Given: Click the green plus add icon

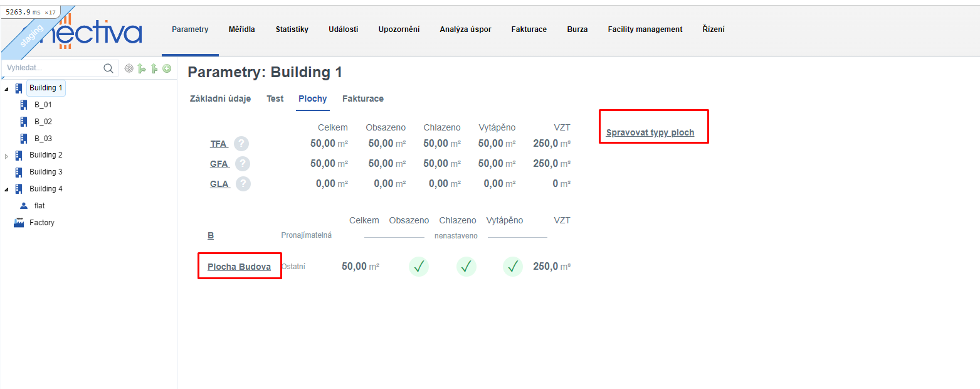Looking at the screenshot, I should (167, 68).
